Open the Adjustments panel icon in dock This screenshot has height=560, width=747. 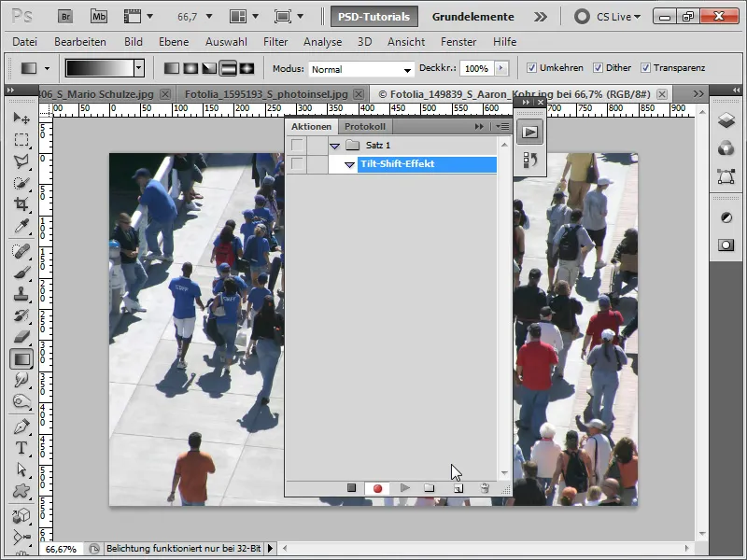(726, 217)
